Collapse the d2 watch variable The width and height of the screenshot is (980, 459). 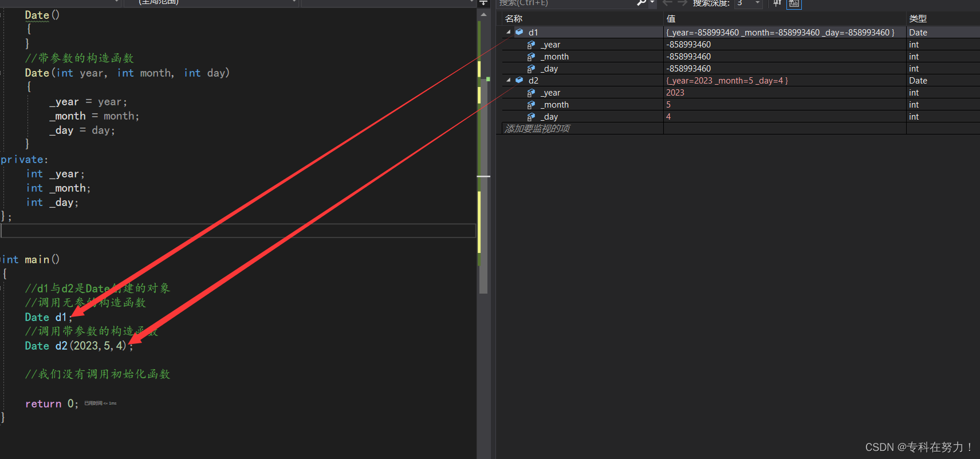[x=509, y=80]
